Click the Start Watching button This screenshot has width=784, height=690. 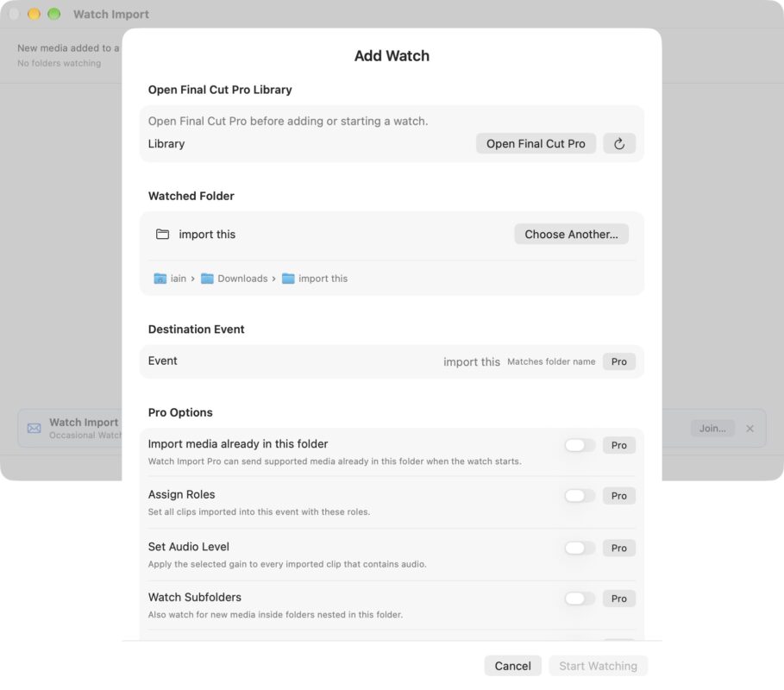point(598,666)
